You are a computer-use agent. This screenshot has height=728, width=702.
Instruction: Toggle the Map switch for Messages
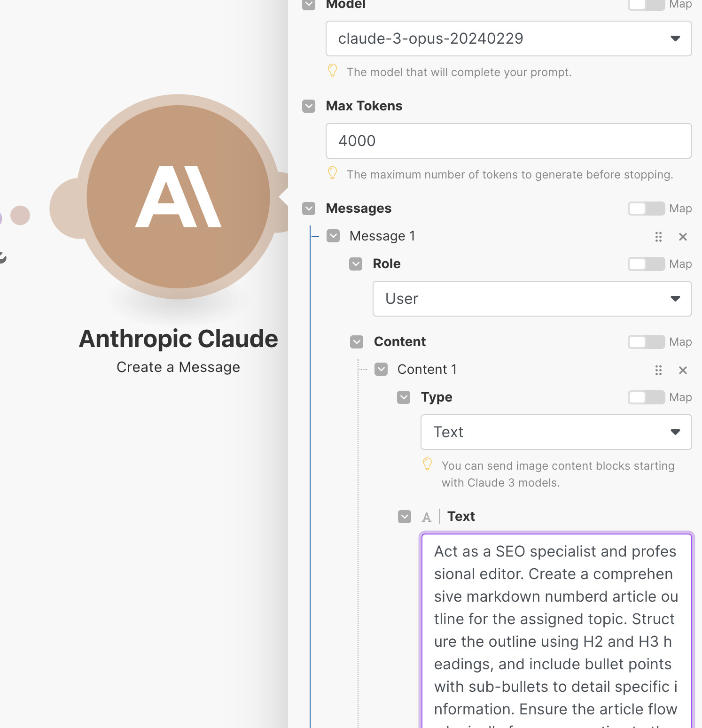(646, 209)
